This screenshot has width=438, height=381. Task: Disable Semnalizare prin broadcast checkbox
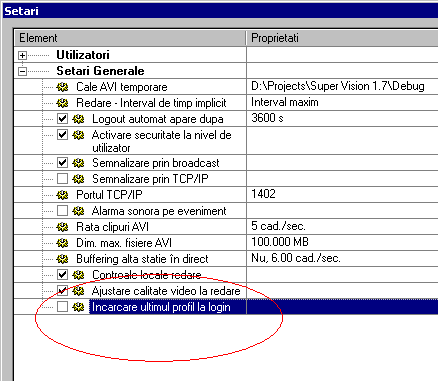coord(62,163)
